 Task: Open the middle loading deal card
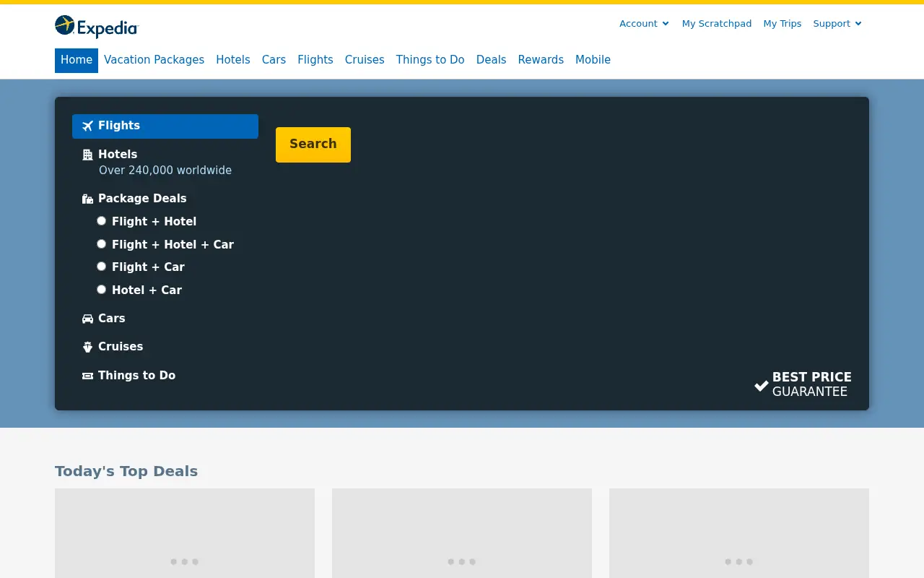pyautogui.click(x=462, y=533)
